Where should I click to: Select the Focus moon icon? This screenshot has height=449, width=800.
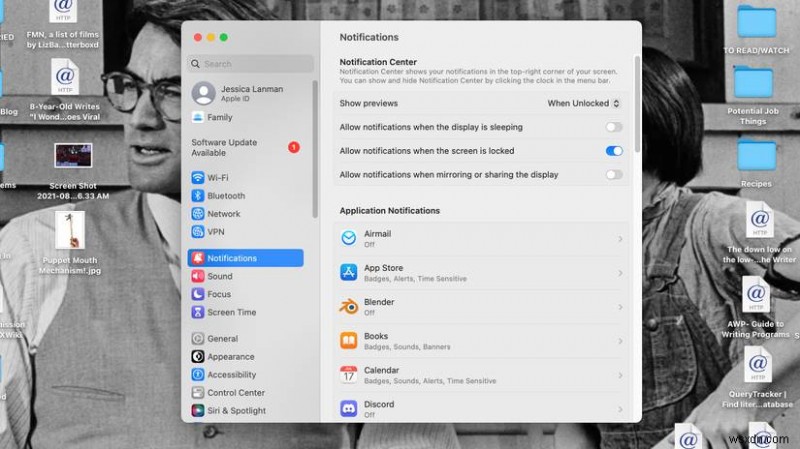pos(198,294)
